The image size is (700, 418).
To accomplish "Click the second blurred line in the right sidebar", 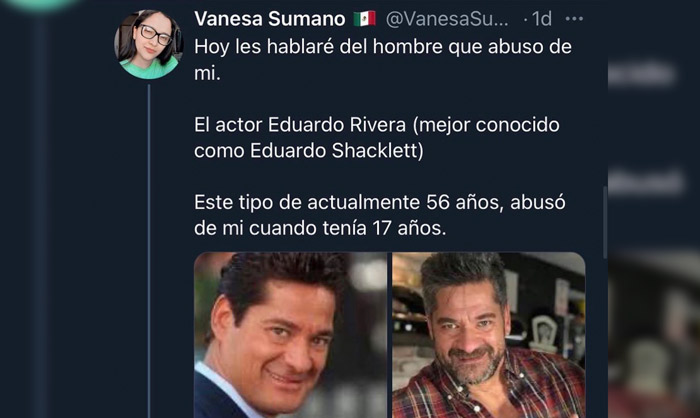I will click(x=646, y=181).
